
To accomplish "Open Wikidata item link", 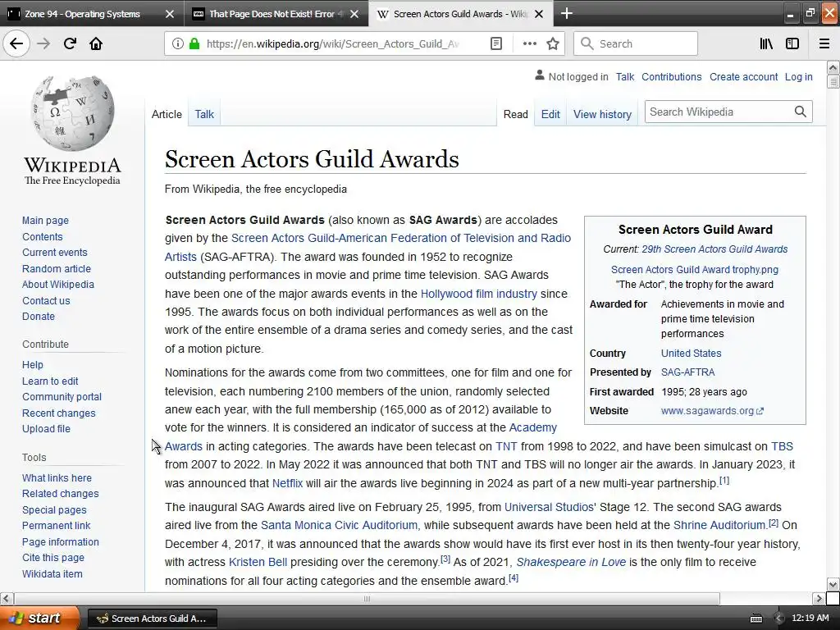I will tap(52, 573).
